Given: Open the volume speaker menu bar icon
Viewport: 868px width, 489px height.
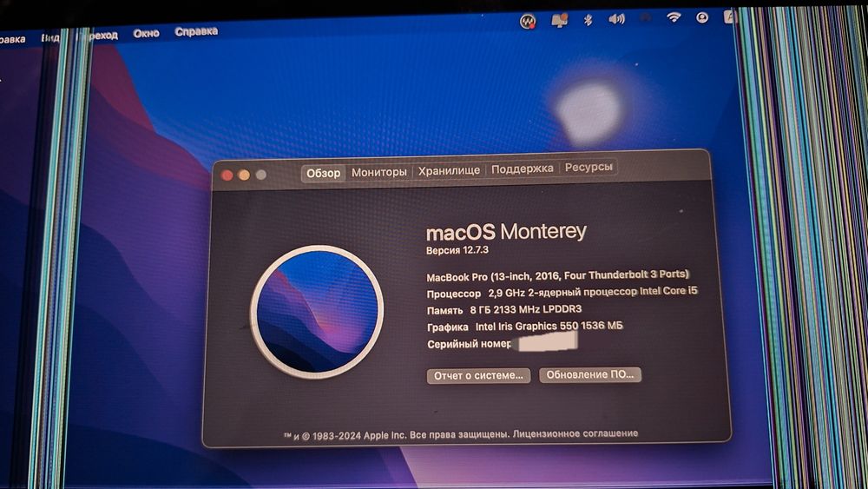Looking at the screenshot, I should pyautogui.click(x=616, y=19).
